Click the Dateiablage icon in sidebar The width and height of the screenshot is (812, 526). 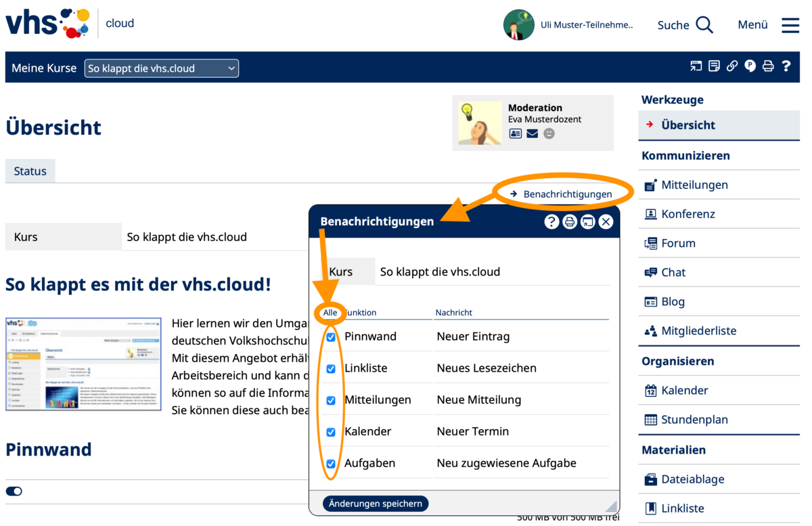coord(650,479)
